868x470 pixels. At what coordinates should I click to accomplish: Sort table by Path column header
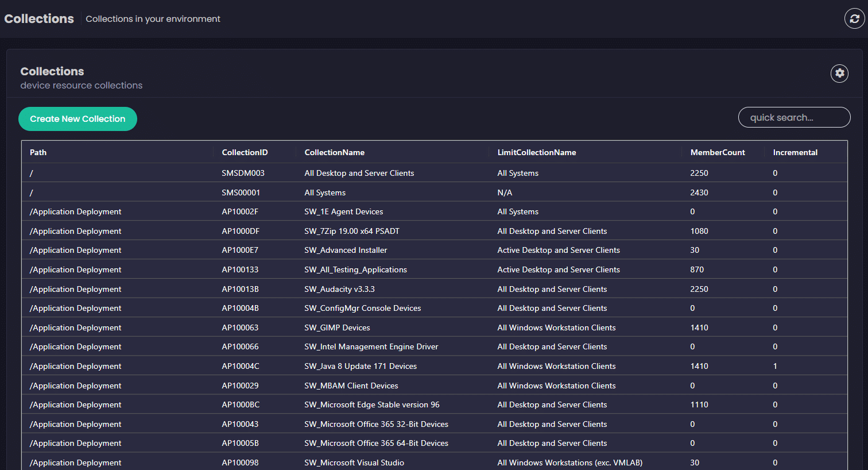tap(38, 152)
